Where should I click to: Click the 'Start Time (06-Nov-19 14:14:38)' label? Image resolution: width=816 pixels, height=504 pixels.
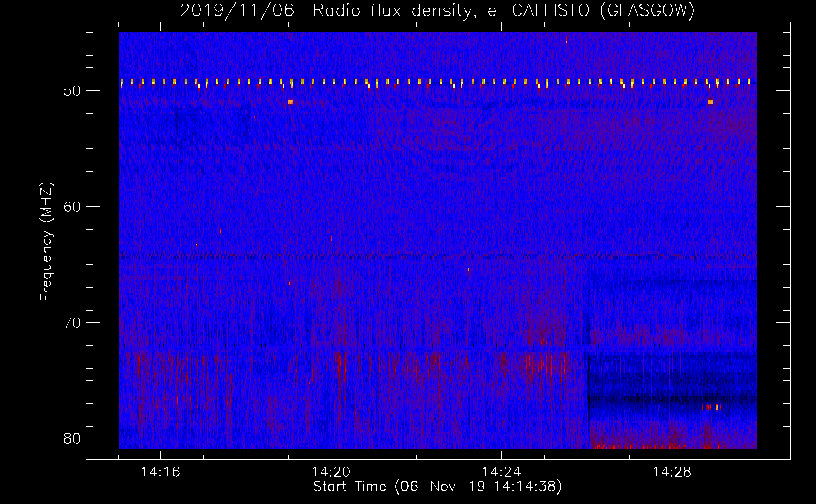pyautogui.click(x=437, y=487)
